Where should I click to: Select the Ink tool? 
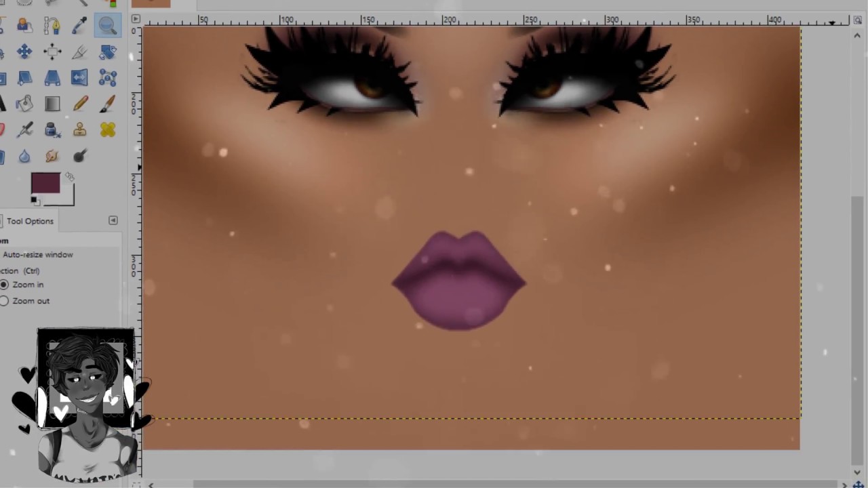[52, 129]
